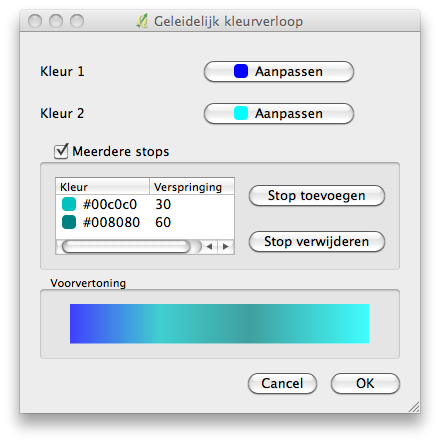The width and height of the screenshot is (440, 443).
Task: Click the blue swatch for Kleur 1
Action: (241, 71)
